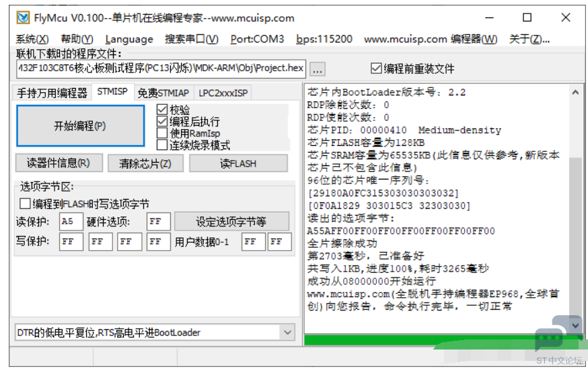Image resolution: width=588 pixels, height=371 pixels.
Task: Open the 系统(X) menu
Action: click(x=32, y=39)
